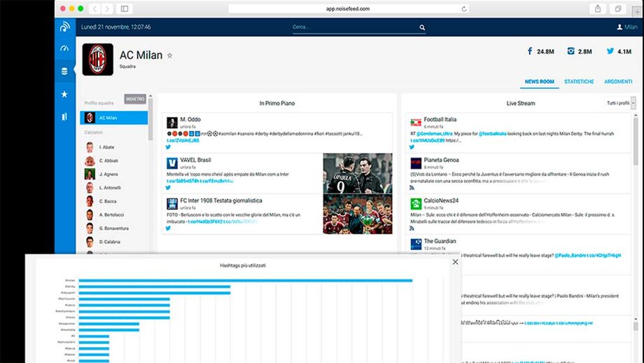This screenshot has height=363, width=644.
Task: Open the Noisefeed logo at sidebar top
Action: click(65, 27)
